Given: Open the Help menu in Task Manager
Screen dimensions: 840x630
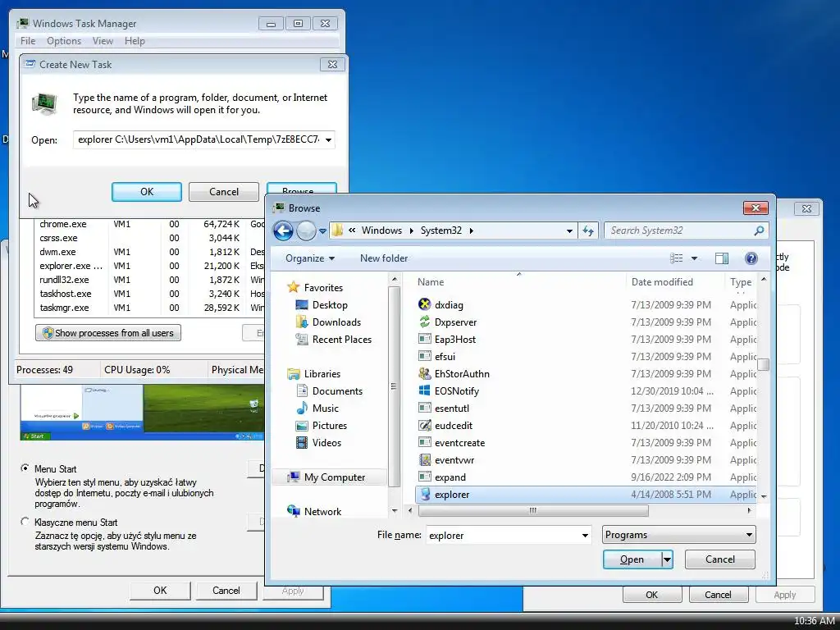Looking at the screenshot, I should pyautogui.click(x=135, y=41).
